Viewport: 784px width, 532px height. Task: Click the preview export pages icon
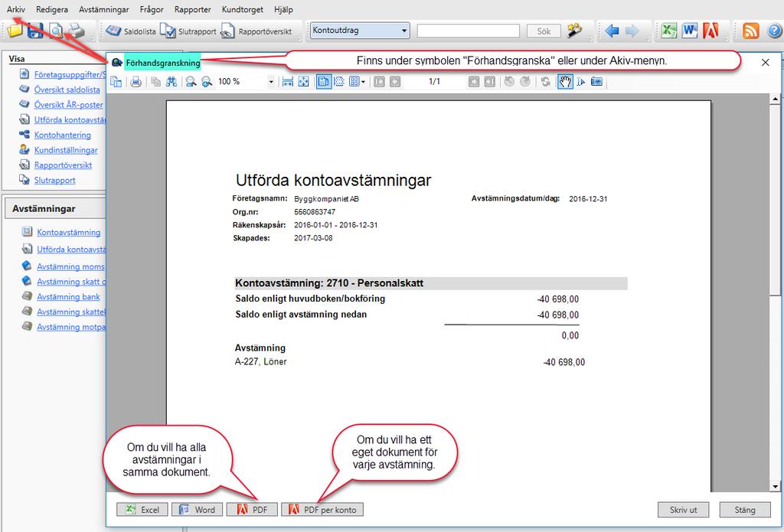click(x=116, y=81)
